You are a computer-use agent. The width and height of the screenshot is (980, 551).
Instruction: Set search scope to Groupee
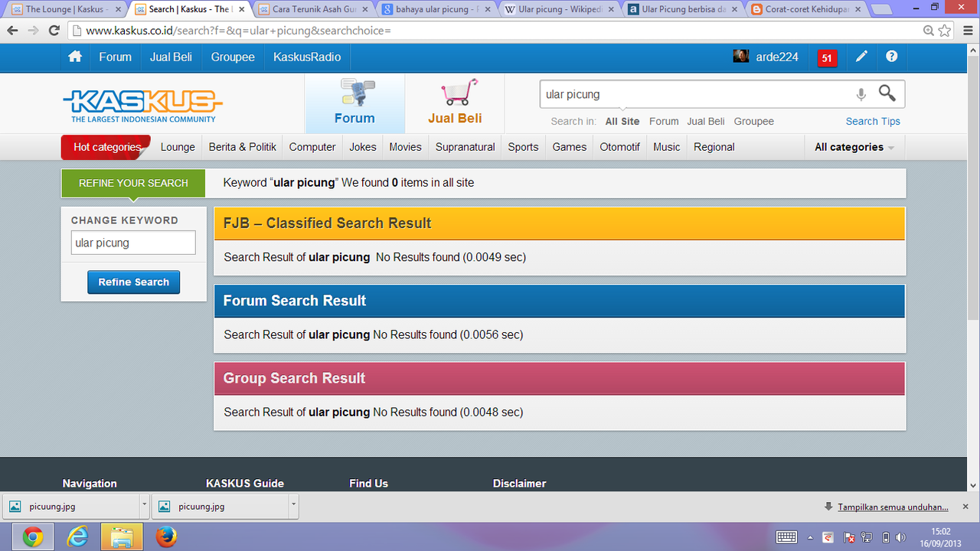coord(754,121)
